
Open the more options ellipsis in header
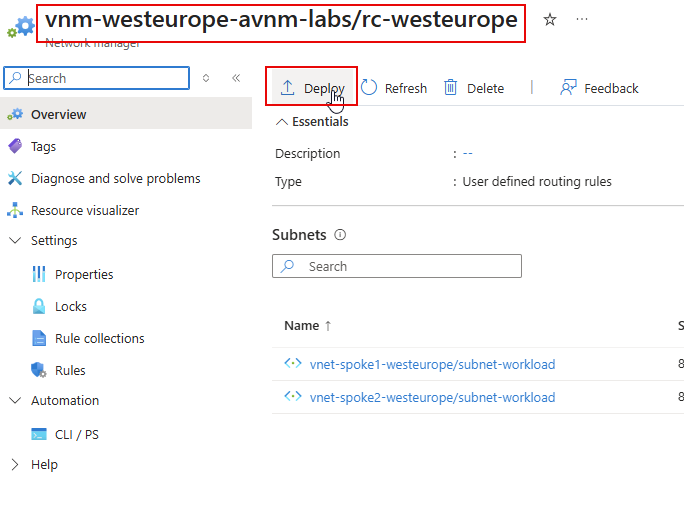pos(581,19)
